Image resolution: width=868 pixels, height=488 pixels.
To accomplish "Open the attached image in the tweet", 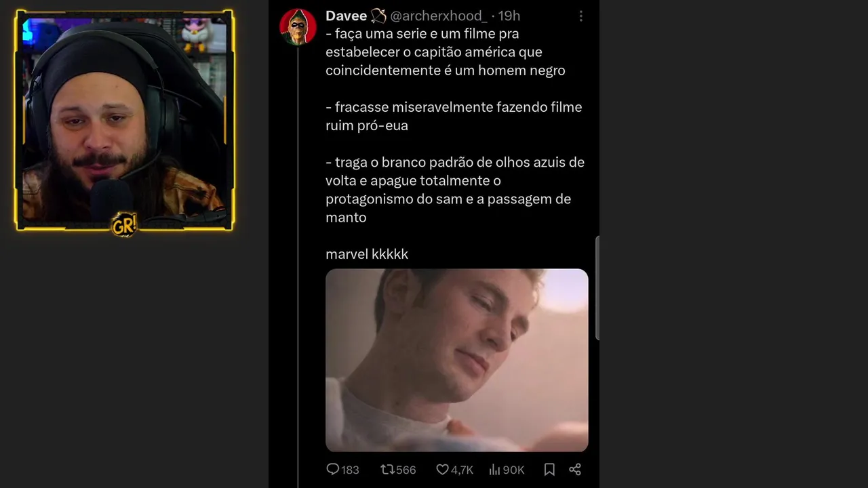I will coord(457,360).
